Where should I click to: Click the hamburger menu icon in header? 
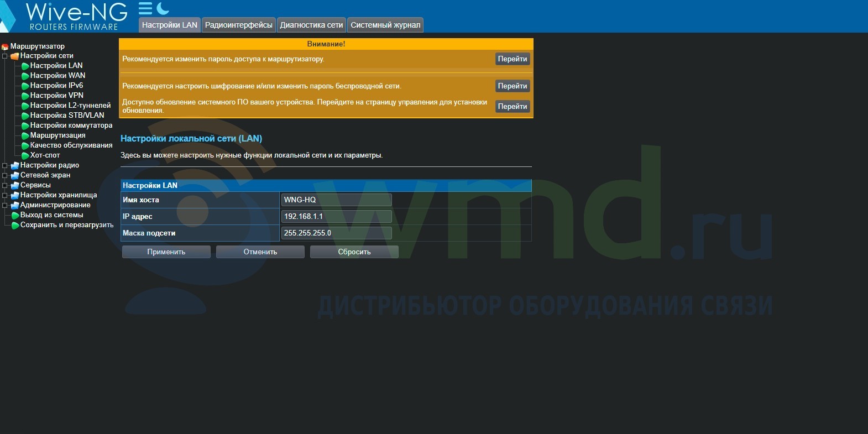(145, 8)
